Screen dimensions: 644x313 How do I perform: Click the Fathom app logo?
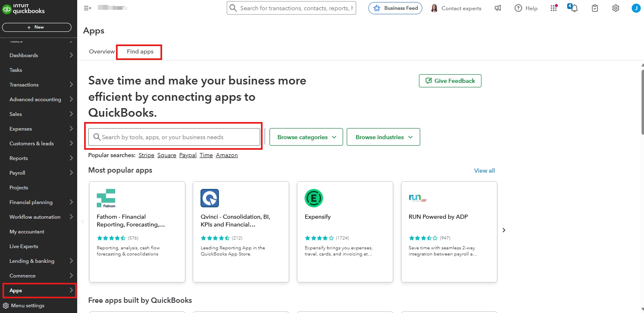click(x=106, y=198)
